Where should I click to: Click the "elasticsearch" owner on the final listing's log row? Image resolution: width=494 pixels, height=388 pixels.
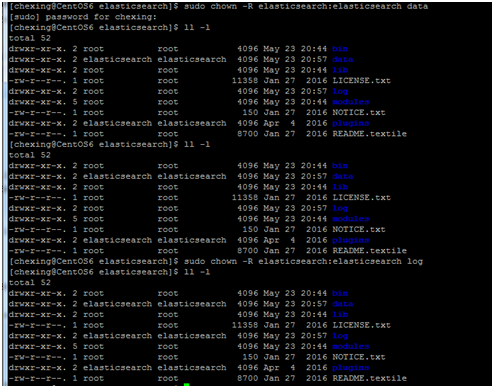point(117,336)
